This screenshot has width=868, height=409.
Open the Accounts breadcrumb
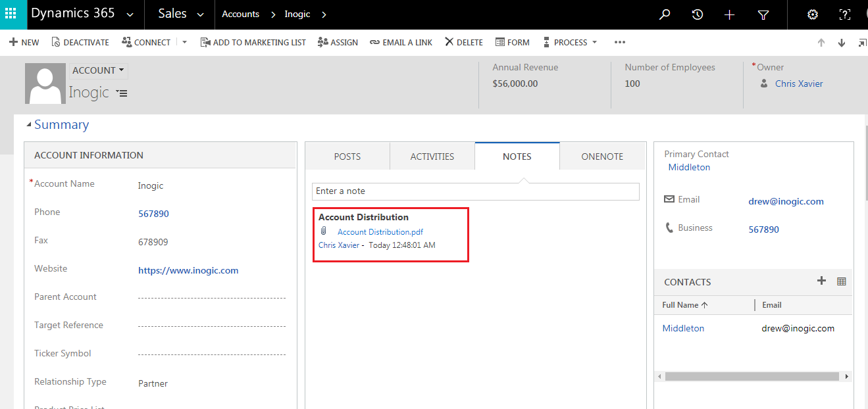tap(240, 14)
